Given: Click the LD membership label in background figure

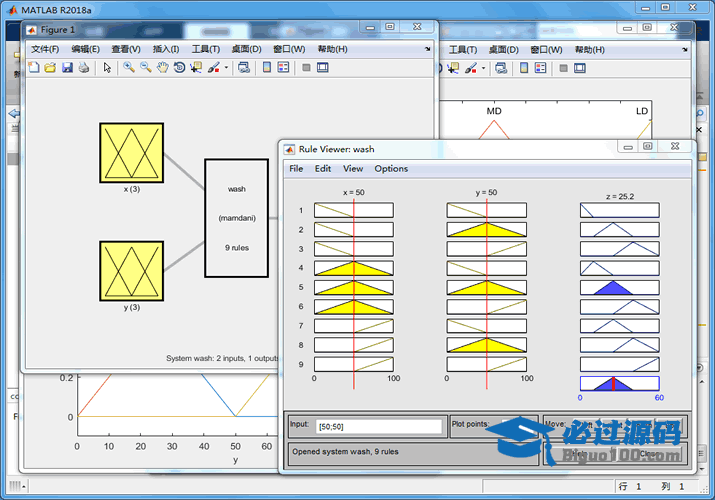Looking at the screenshot, I should pyautogui.click(x=642, y=111).
